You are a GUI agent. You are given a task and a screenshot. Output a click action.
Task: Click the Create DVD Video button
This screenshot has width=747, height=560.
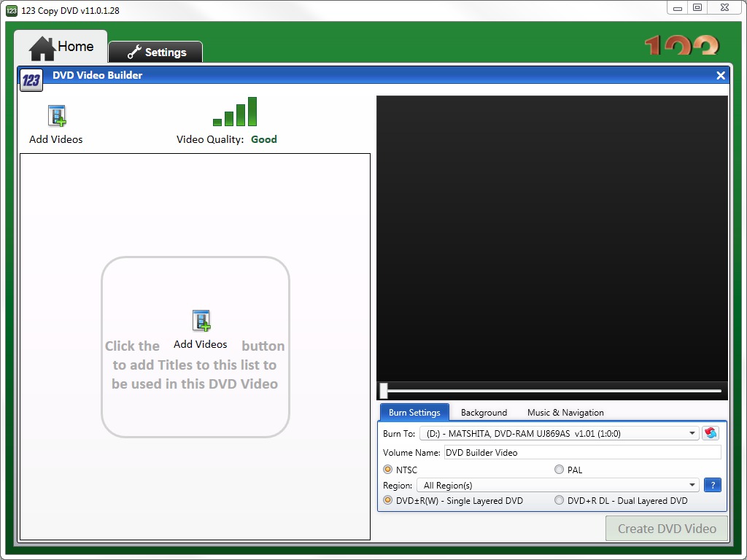coord(667,529)
